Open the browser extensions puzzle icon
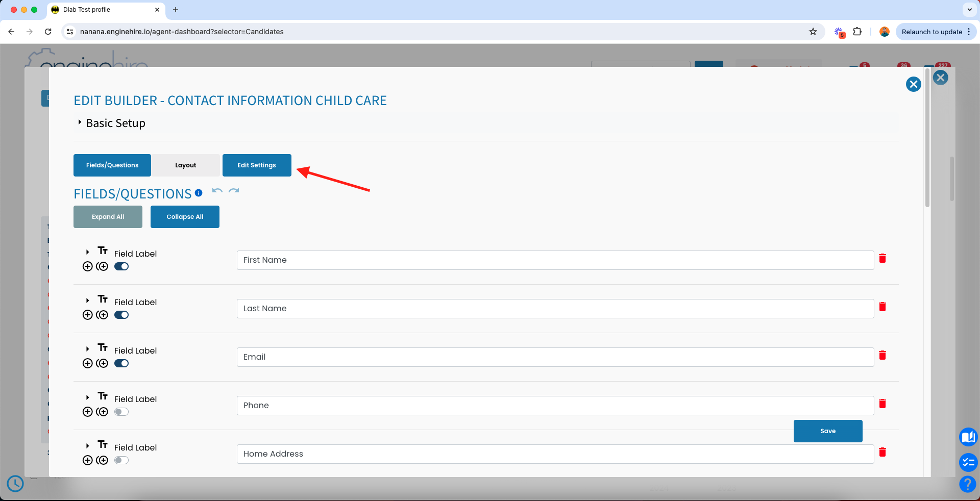Viewport: 980px width, 501px height. click(857, 32)
